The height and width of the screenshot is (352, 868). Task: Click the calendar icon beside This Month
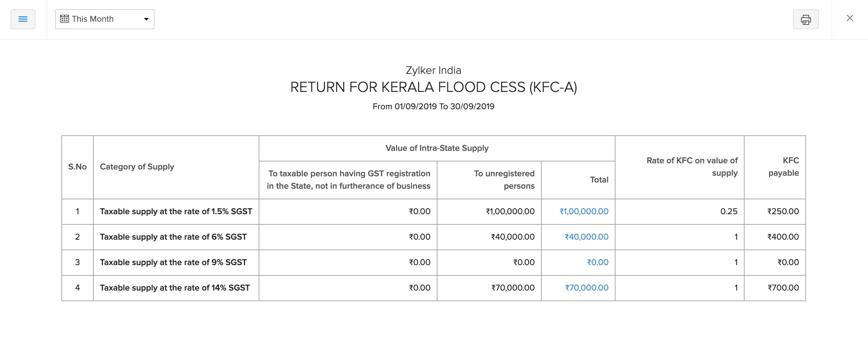(x=64, y=19)
